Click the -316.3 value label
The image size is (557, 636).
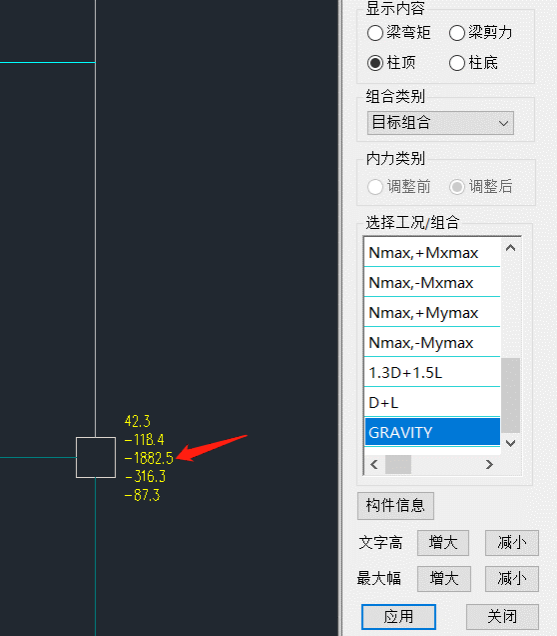(146, 476)
